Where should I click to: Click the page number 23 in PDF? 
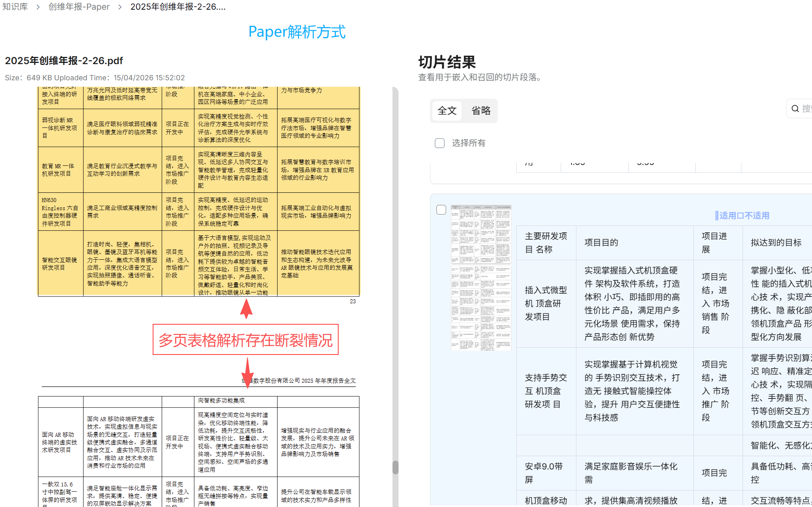(x=353, y=301)
